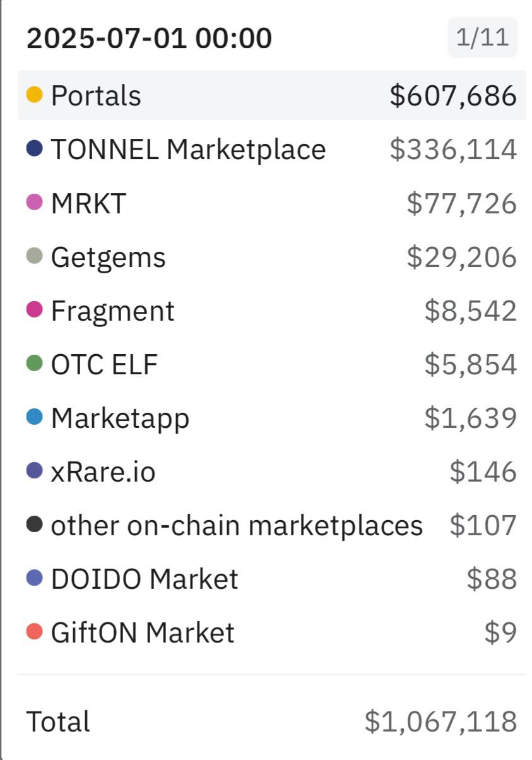Select the TONNEL Marketplace label

[x=188, y=150]
